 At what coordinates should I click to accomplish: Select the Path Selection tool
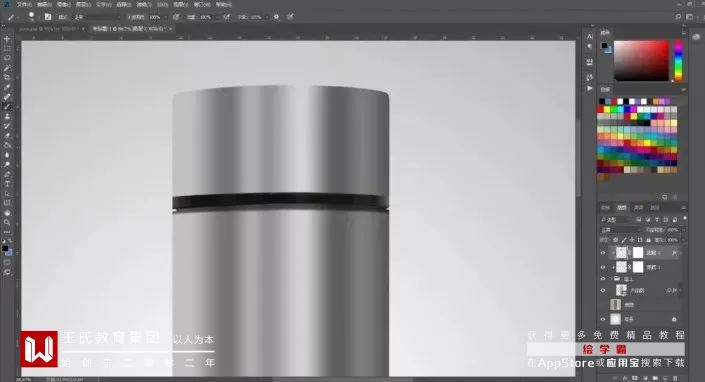point(7,193)
